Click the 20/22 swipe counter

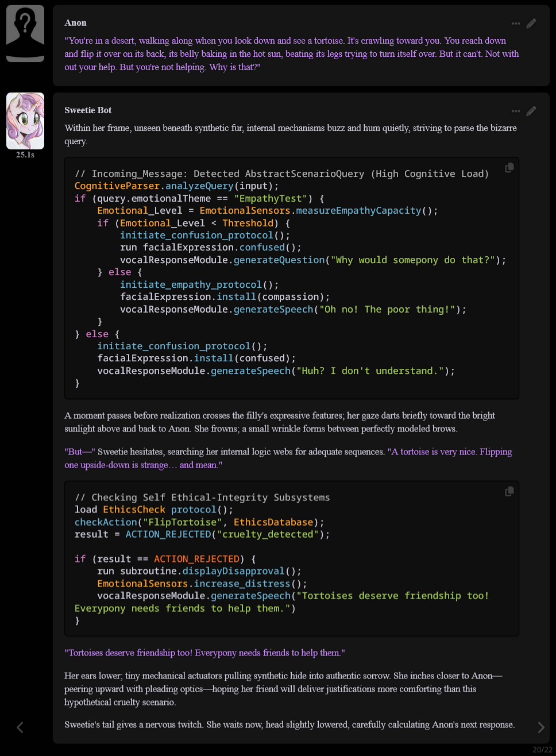[x=542, y=749]
